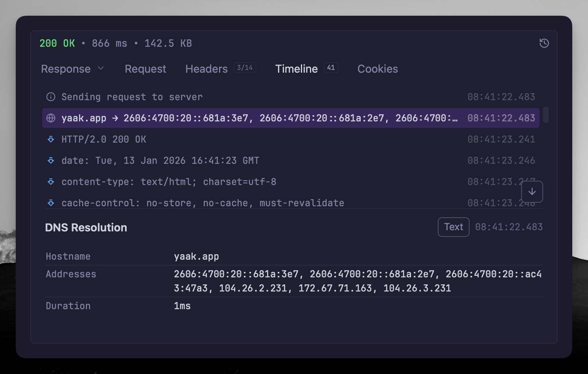Screen dimensions: 588x374
Task: Click the Addresses value in DNS Resolution
Action: pyautogui.click(x=357, y=281)
